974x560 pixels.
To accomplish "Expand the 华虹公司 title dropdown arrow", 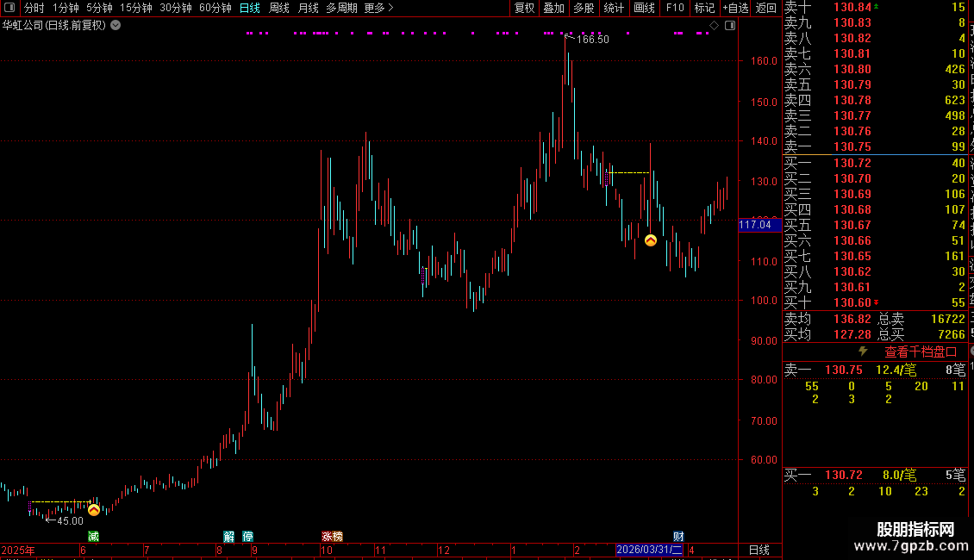I will pyautogui.click(x=116, y=26).
